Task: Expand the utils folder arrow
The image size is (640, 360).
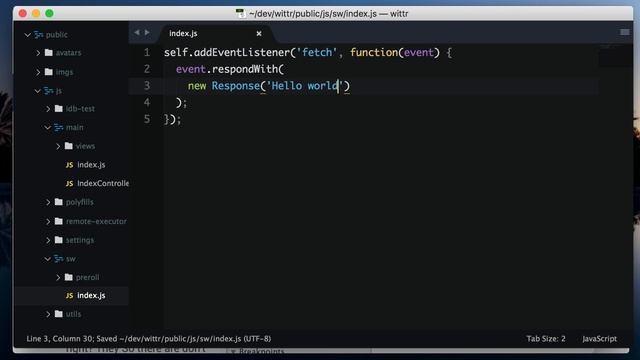Action: pos(48,314)
